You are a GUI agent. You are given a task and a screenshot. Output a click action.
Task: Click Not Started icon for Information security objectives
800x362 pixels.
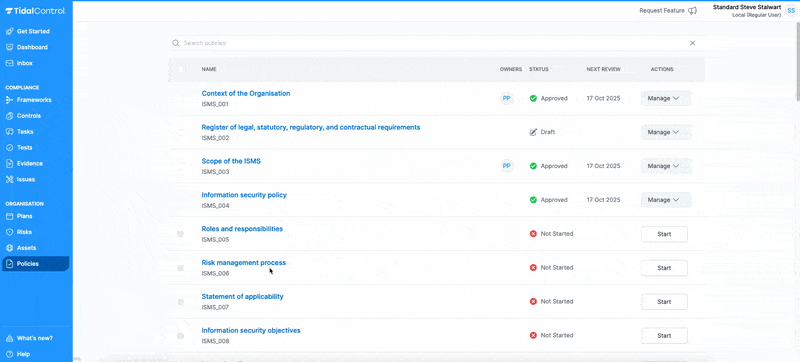(533, 335)
